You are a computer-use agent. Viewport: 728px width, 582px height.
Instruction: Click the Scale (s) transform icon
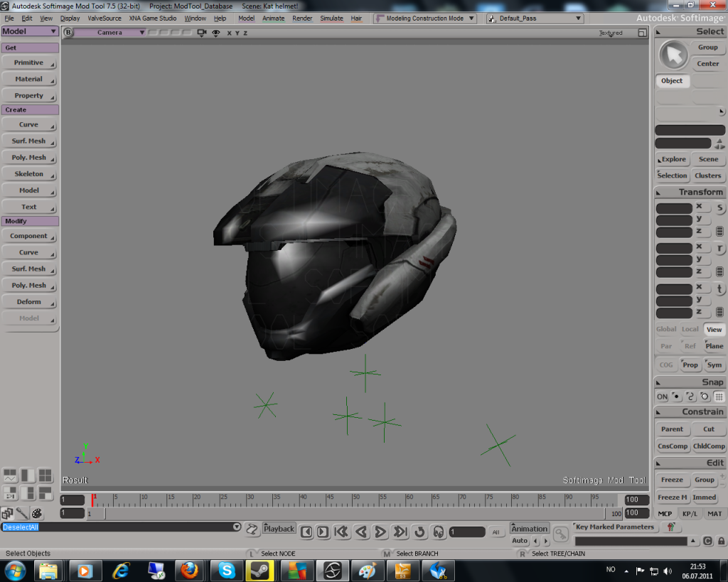click(719, 208)
